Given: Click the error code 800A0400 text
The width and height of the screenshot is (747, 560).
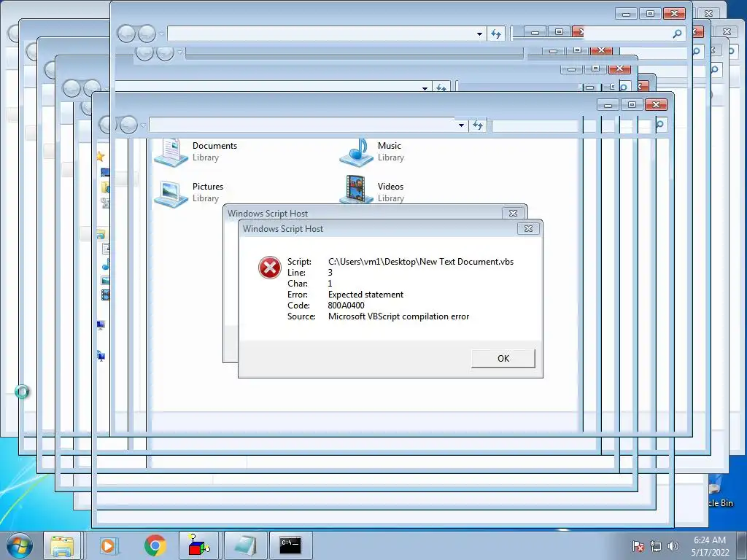Looking at the screenshot, I should pyautogui.click(x=347, y=306).
